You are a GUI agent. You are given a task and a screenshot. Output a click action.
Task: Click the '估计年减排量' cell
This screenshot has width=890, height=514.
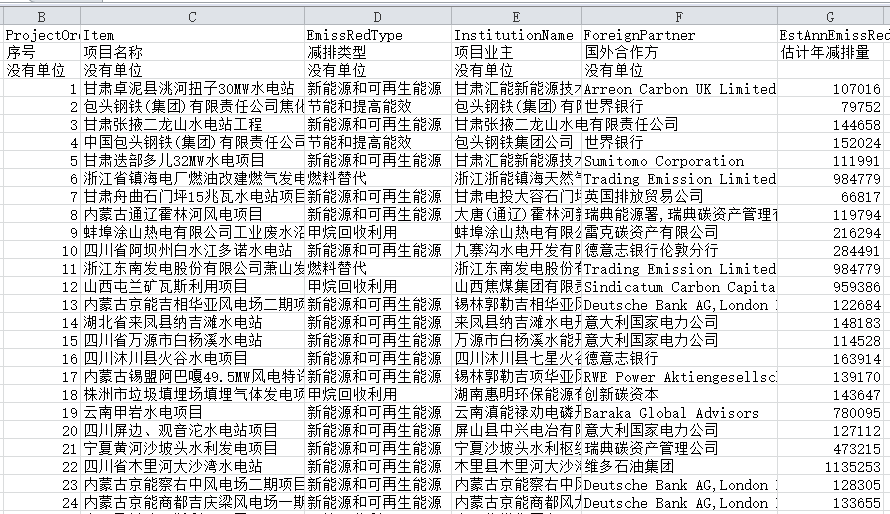(x=830, y=52)
